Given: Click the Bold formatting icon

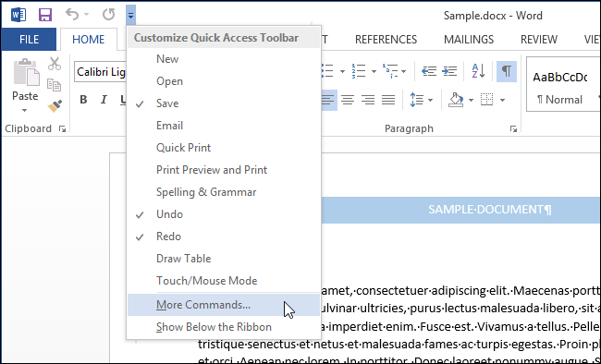Looking at the screenshot, I should (x=83, y=100).
